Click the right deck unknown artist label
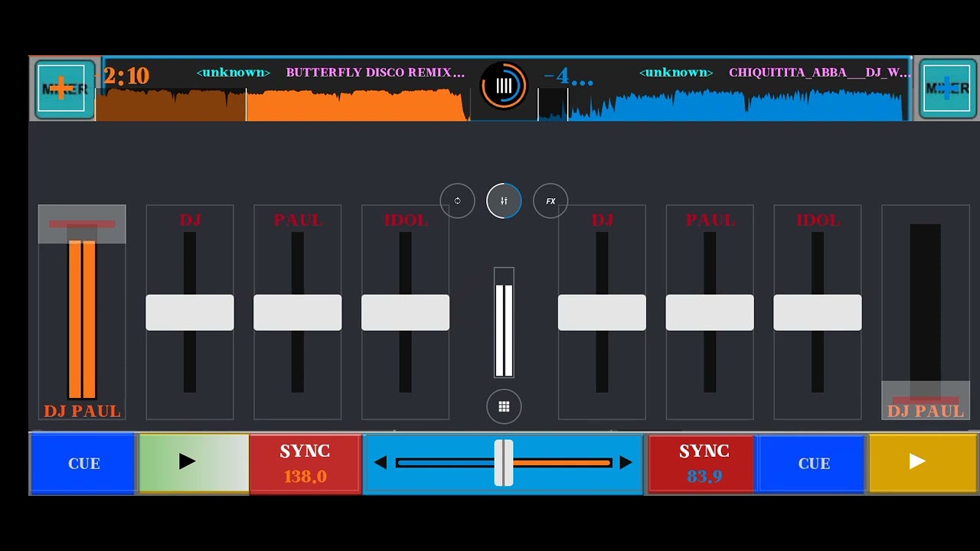Image resolution: width=980 pixels, height=551 pixels. [x=676, y=73]
